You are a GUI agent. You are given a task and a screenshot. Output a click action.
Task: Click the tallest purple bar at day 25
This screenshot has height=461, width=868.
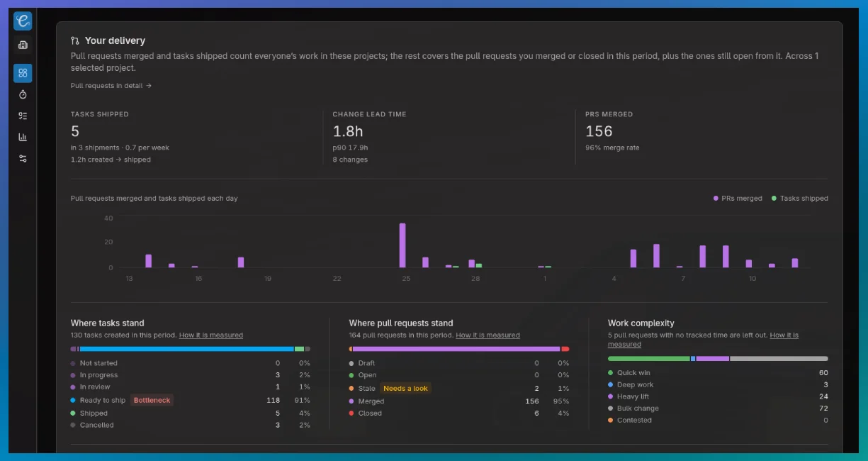[402, 245]
